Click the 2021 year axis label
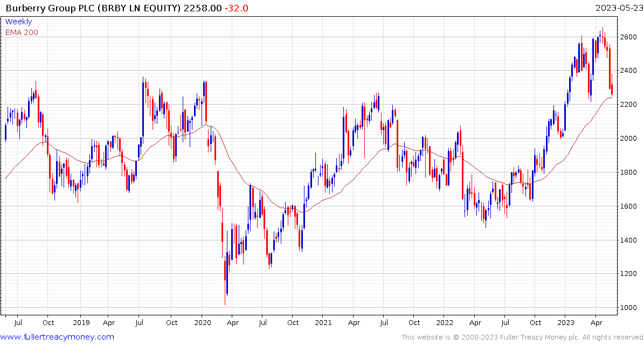This screenshot has height=345, width=644. pos(322,323)
